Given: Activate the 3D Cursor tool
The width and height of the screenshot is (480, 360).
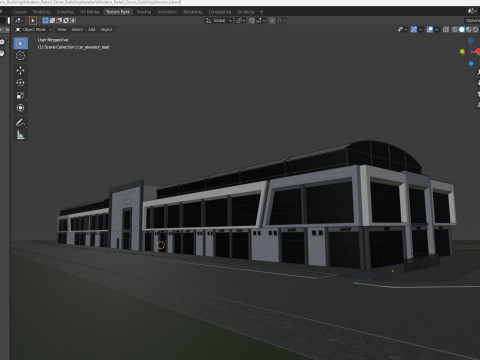Looking at the screenshot, I should (21, 56).
